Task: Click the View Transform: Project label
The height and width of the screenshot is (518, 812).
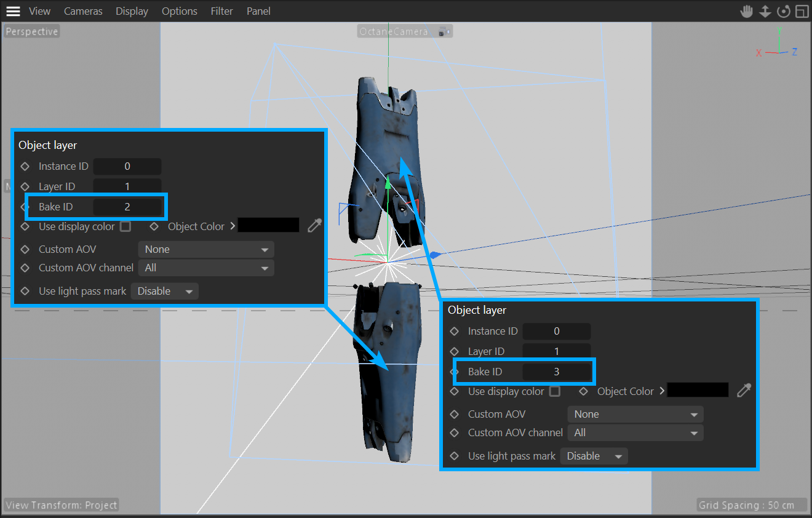Action: (x=61, y=505)
